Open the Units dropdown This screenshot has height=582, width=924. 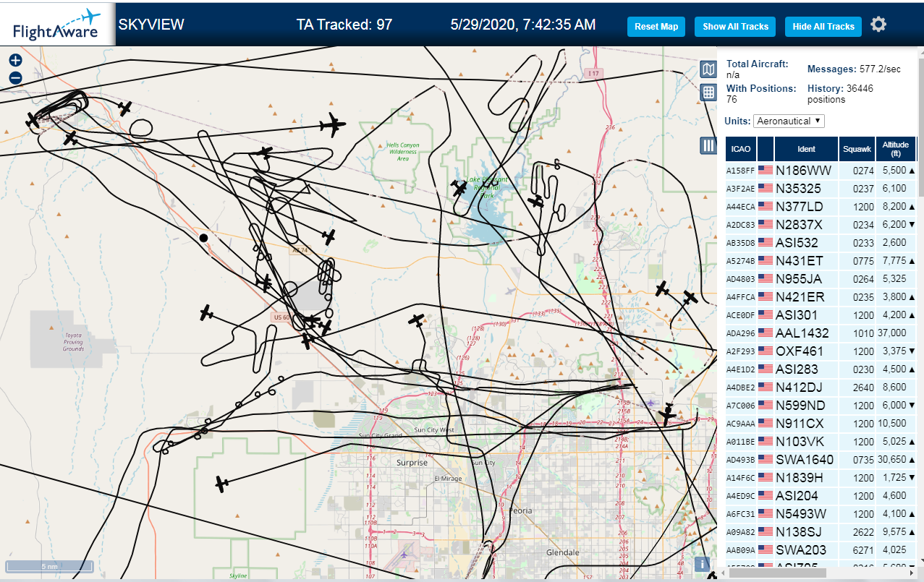click(789, 121)
